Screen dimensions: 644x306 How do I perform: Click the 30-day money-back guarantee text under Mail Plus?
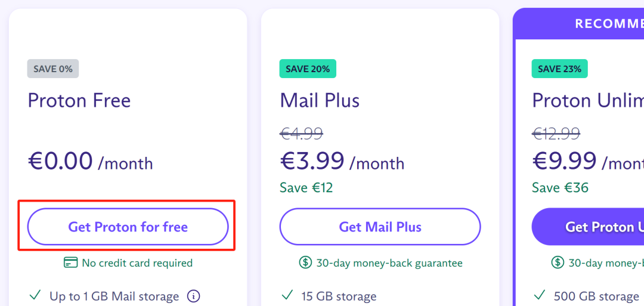[x=389, y=263]
